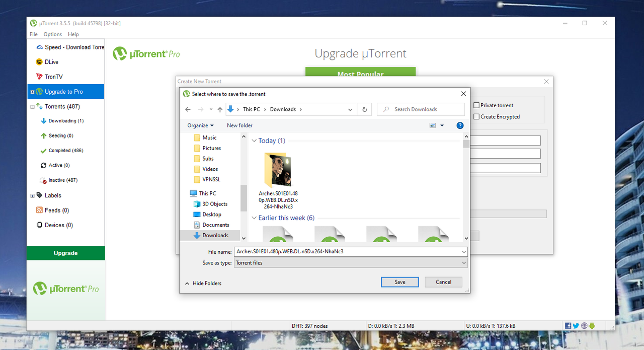The width and height of the screenshot is (644, 350).
Task: Collapse the Torrents tree node
Action: click(32, 107)
